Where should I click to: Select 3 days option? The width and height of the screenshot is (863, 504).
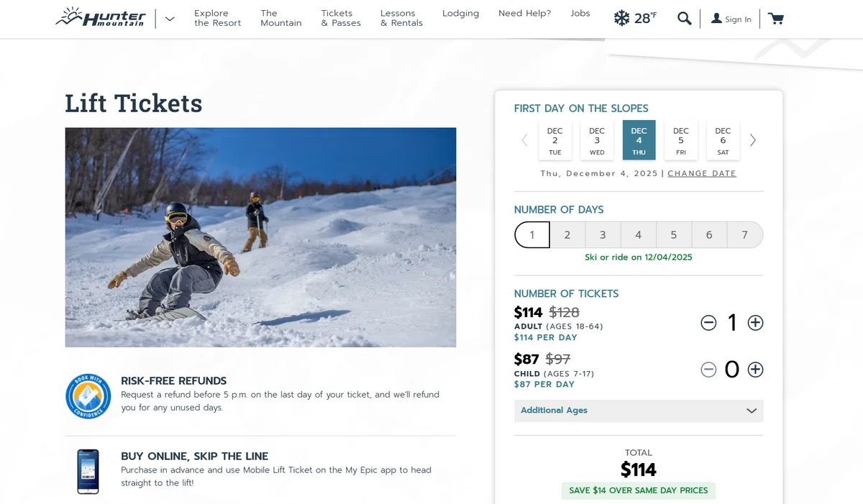coord(603,235)
